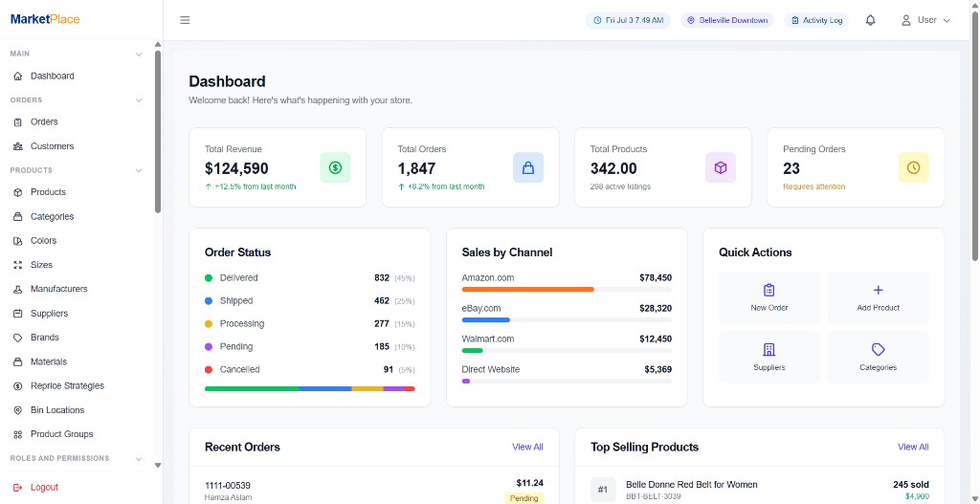Open the notifications bell

pyautogui.click(x=870, y=20)
